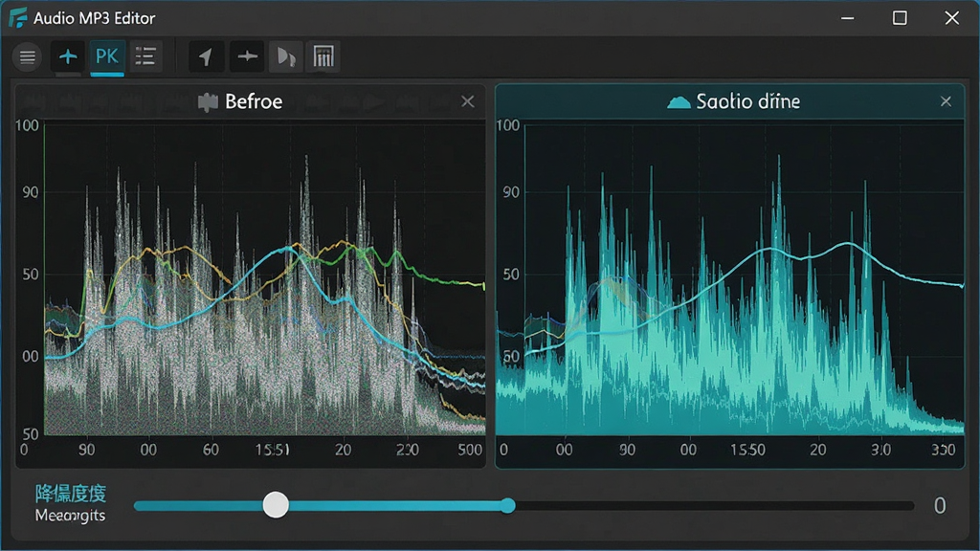Close the Saotio drïne panel

946,101
